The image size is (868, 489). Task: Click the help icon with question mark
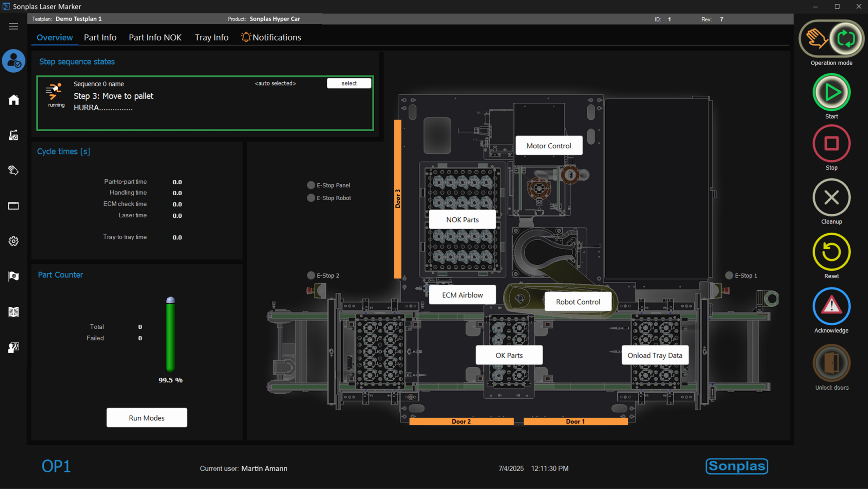(x=14, y=347)
